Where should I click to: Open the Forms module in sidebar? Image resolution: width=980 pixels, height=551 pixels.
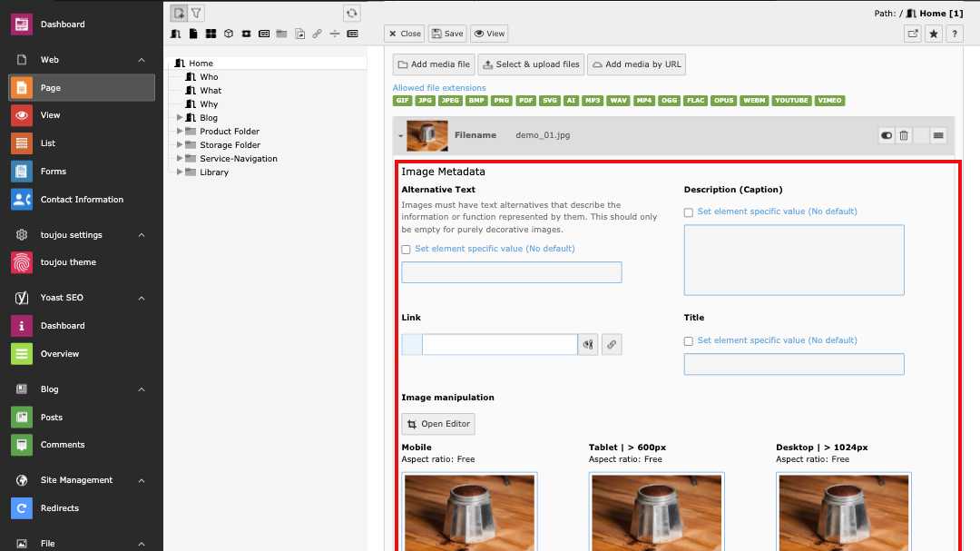(x=53, y=172)
